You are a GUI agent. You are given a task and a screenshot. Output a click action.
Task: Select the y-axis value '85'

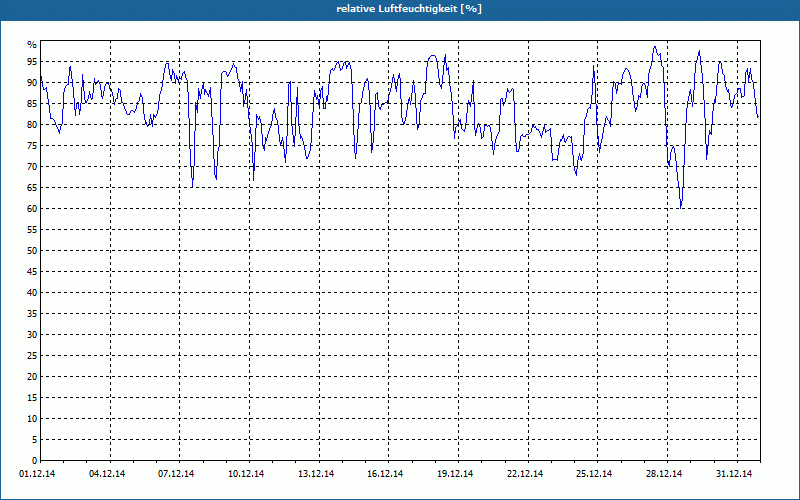(32, 104)
